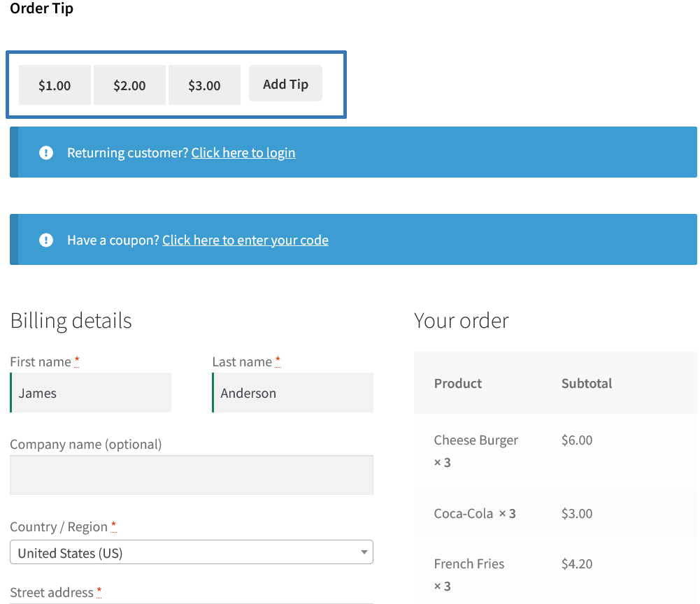700x604 pixels.
Task: Click the Product column header
Action: 457,383
